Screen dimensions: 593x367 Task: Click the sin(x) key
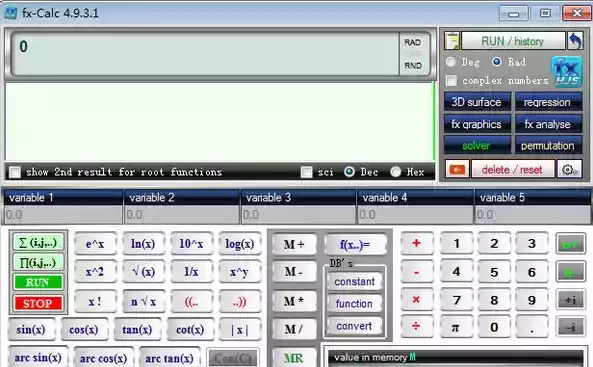click(x=31, y=330)
